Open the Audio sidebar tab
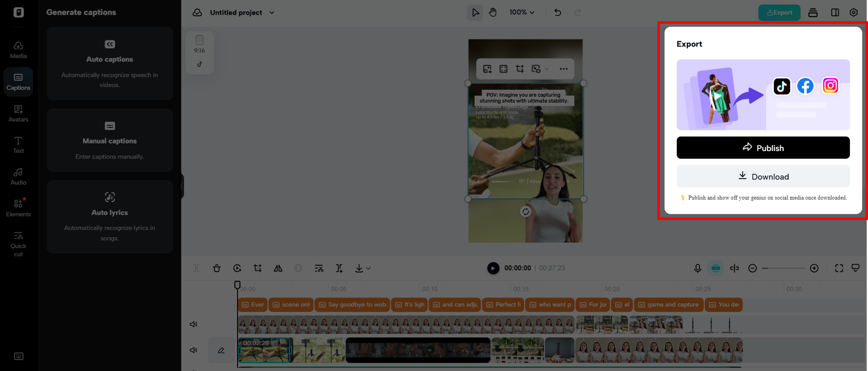Screen dimensions: 868x371 (18, 177)
